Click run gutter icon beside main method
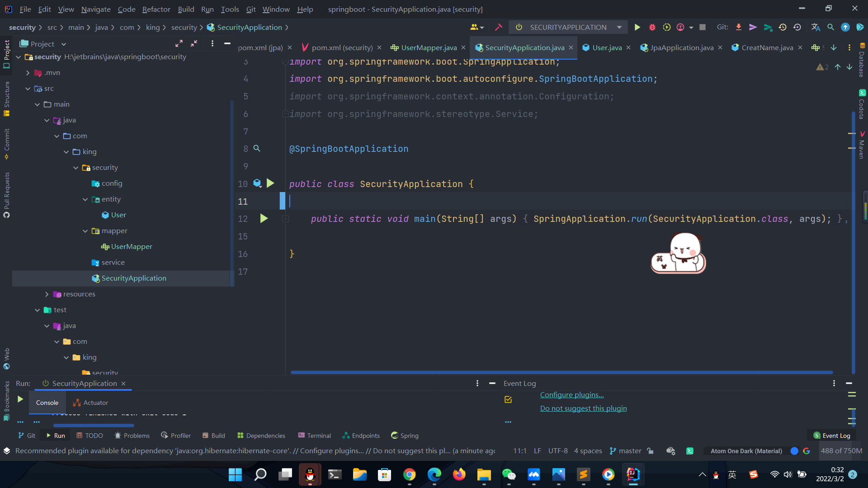Screen dimensions: 868x488 tap(264, 219)
